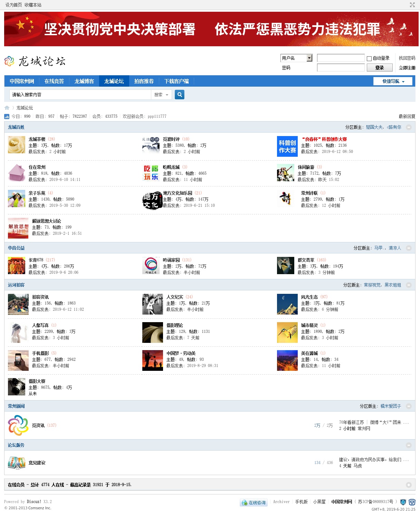Image resolution: width=420 pixels, height=530 pixels.
Task: Go to the 龙城博客 nav tab
Action: (x=84, y=81)
